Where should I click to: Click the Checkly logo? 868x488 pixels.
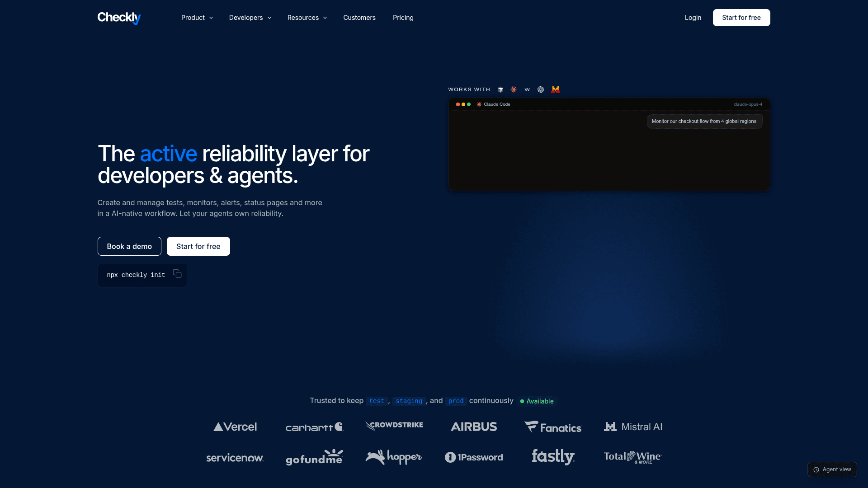point(119,18)
